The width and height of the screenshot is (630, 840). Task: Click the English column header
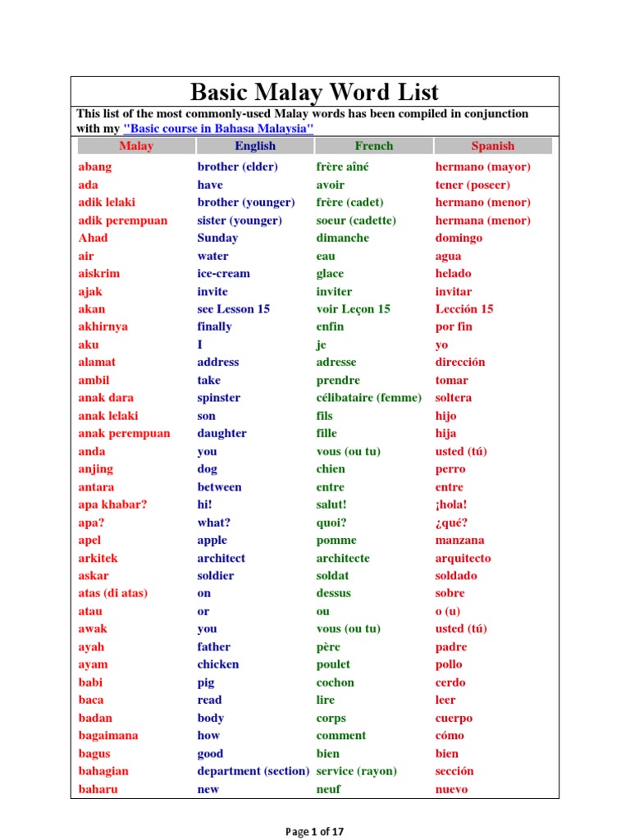click(255, 146)
